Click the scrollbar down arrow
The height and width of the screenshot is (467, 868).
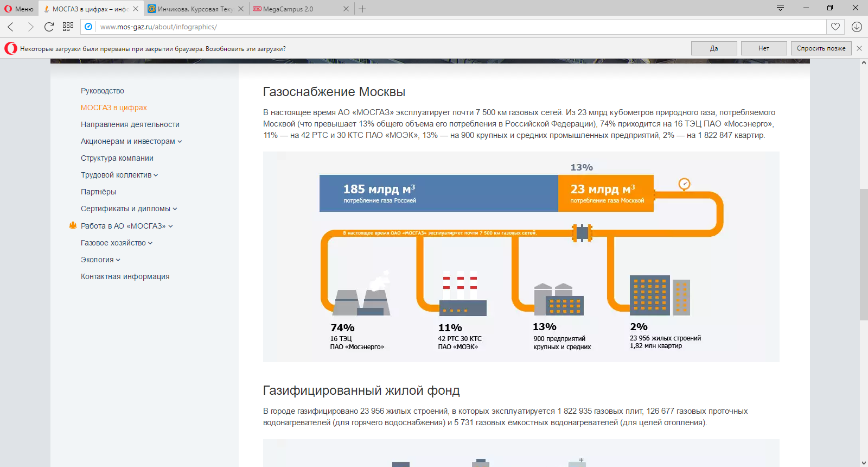click(x=864, y=463)
